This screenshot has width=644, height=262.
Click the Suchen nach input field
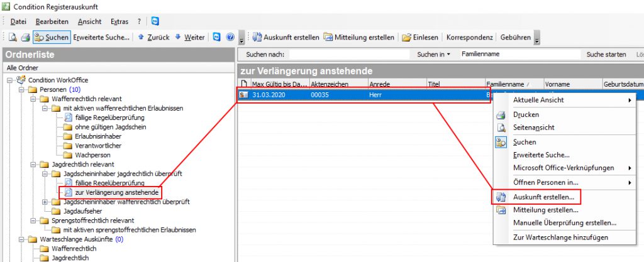353,55
